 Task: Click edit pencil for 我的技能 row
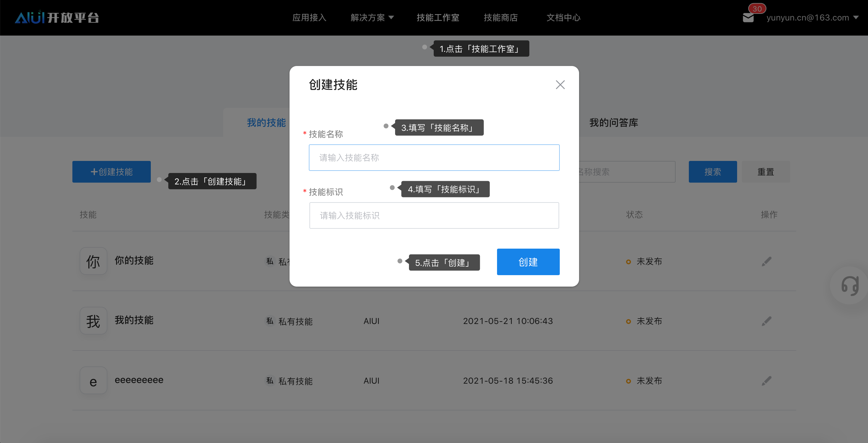coord(766,321)
